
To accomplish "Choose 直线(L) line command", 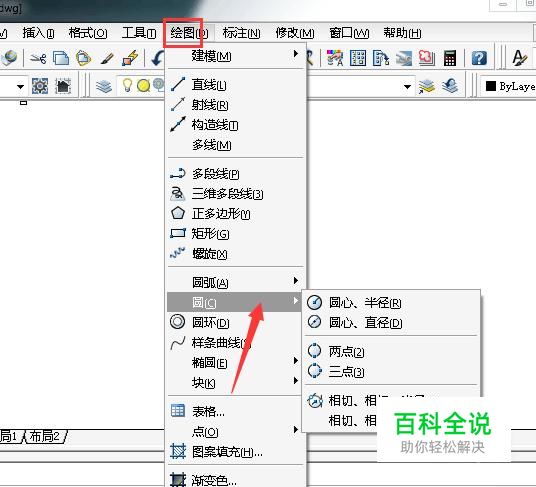I will pos(236,84).
